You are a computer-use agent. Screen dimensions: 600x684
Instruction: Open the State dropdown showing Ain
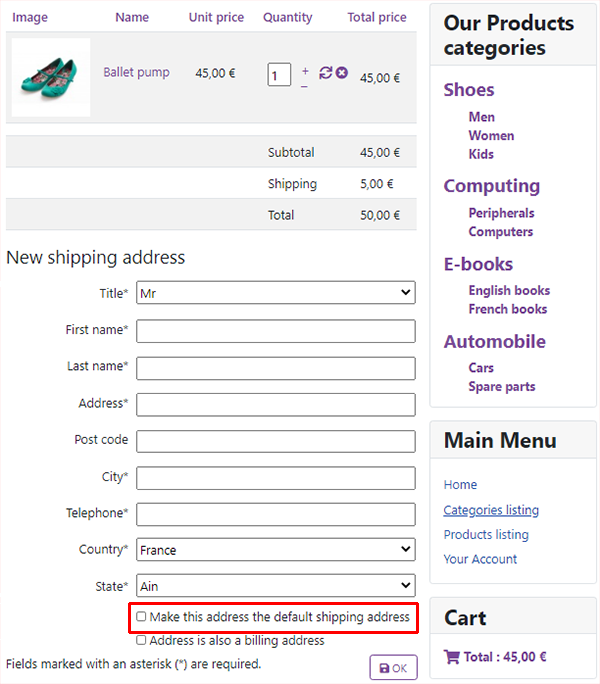[276, 586]
